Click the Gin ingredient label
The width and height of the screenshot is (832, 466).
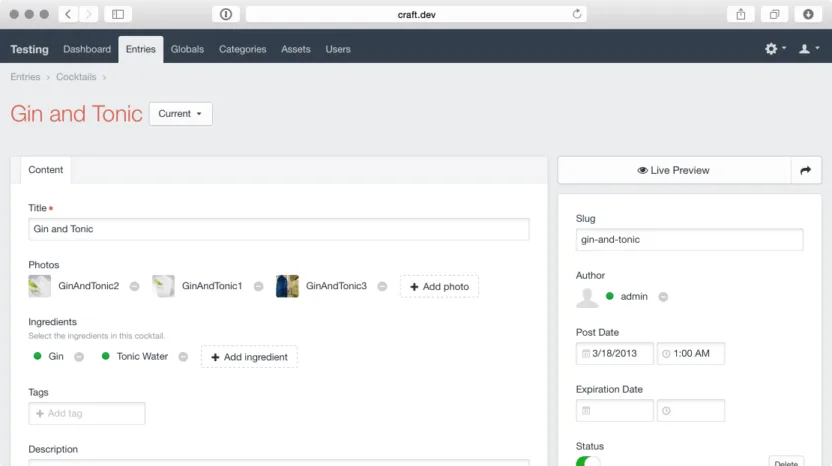[x=56, y=357]
